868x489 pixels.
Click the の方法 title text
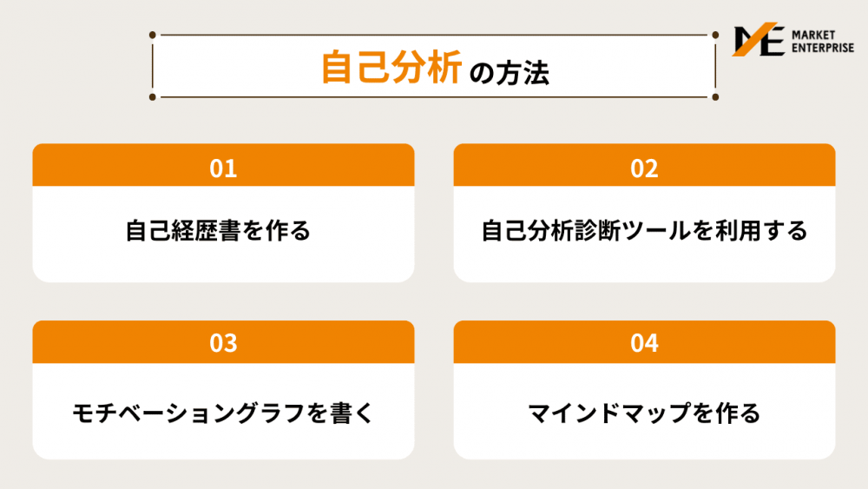click(510, 73)
